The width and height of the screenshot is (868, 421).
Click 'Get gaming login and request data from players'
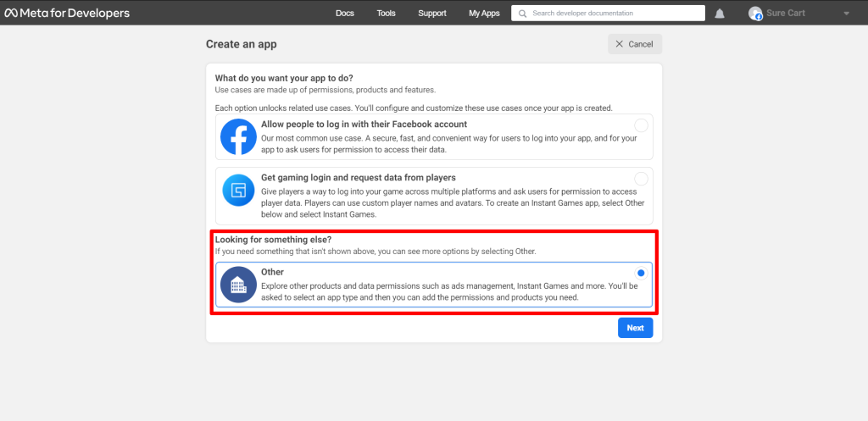click(x=359, y=178)
